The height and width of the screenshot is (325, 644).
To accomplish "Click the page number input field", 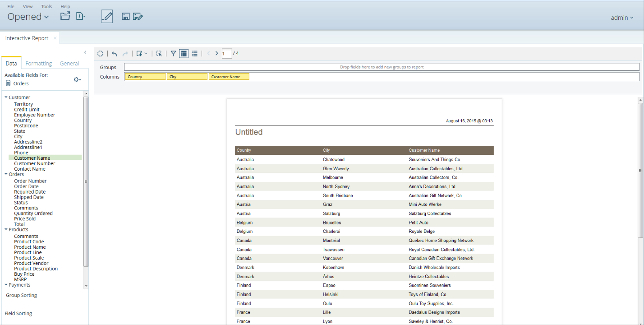I will tap(227, 54).
